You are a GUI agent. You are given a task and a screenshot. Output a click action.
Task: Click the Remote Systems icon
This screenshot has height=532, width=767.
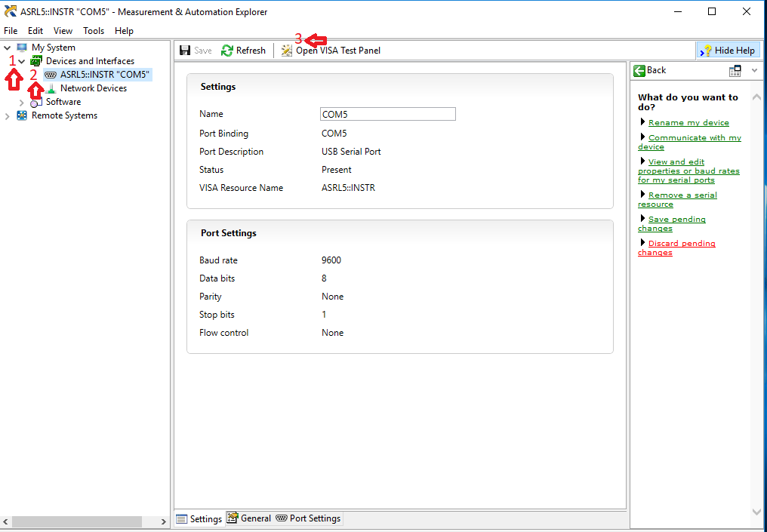[x=22, y=116]
